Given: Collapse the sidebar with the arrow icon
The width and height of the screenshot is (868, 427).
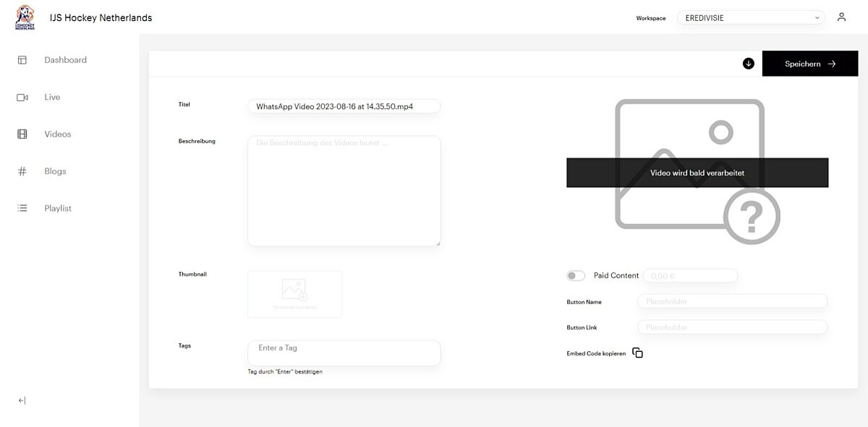Looking at the screenshot, I should [x=22, y=400].
